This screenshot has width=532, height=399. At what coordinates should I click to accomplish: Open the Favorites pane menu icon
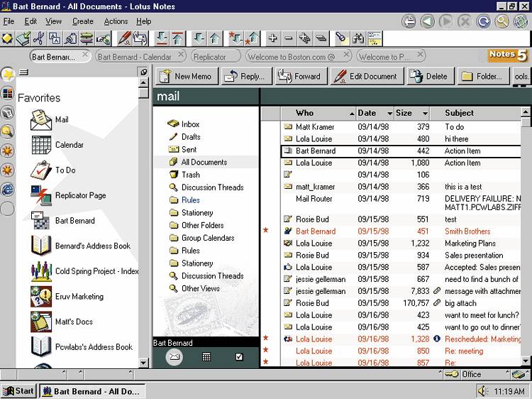tap(23, 72)
